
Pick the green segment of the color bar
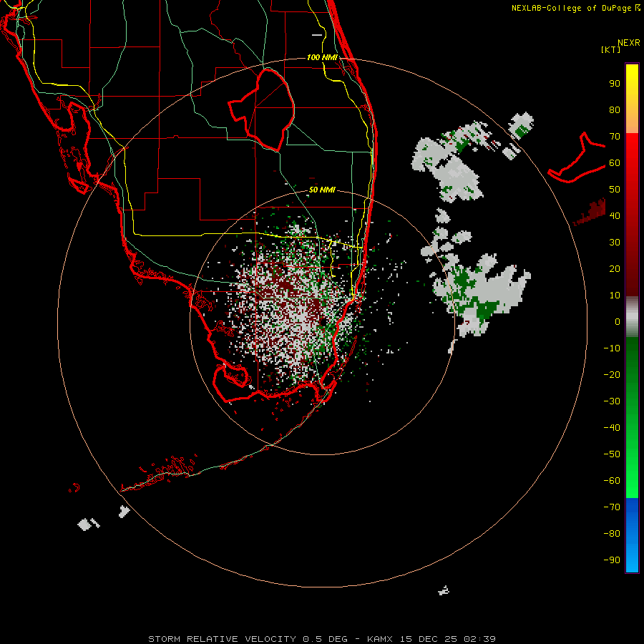[x=632, y=418]
